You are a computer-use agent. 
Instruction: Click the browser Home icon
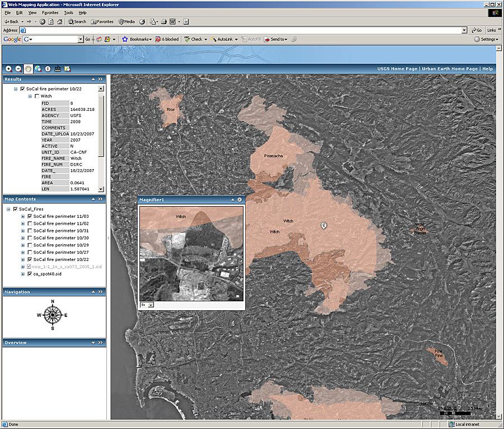tap(60, 22)
